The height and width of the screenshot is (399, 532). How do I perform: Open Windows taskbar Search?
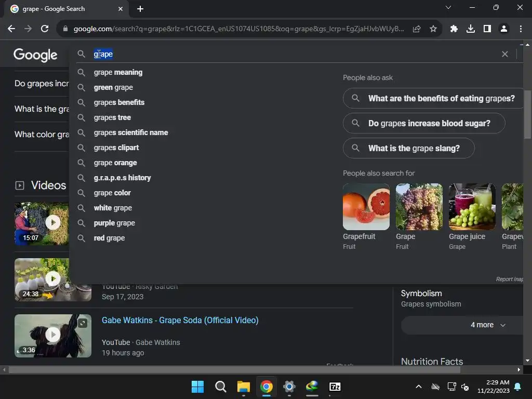(x=220, y=387)
